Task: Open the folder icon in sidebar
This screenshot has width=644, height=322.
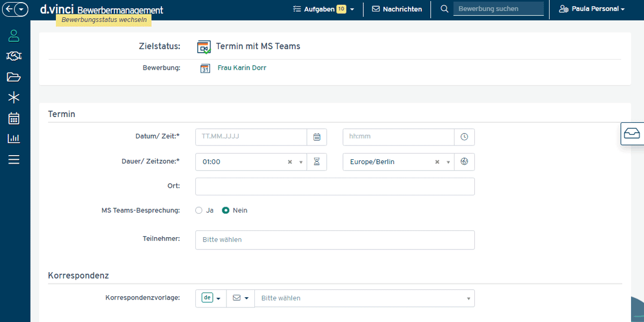Action: click(x=14, y=77)
